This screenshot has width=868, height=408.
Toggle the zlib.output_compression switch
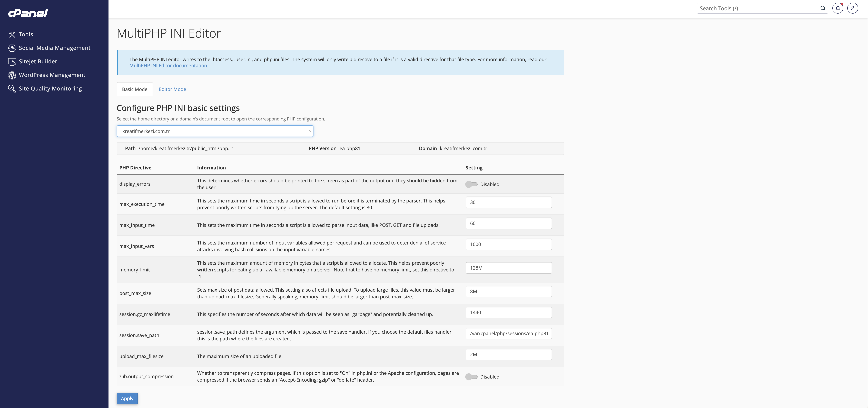(x=471, y=377)
